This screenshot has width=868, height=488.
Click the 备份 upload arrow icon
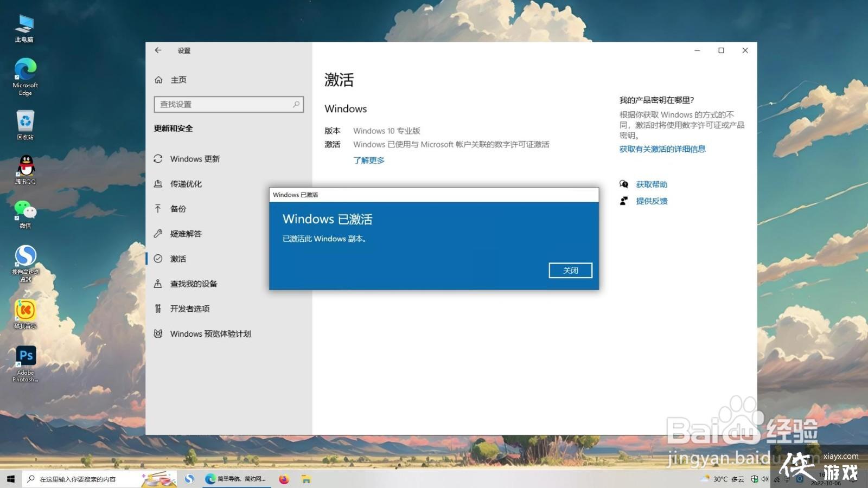pyautogui.click(x=158, y=209)
